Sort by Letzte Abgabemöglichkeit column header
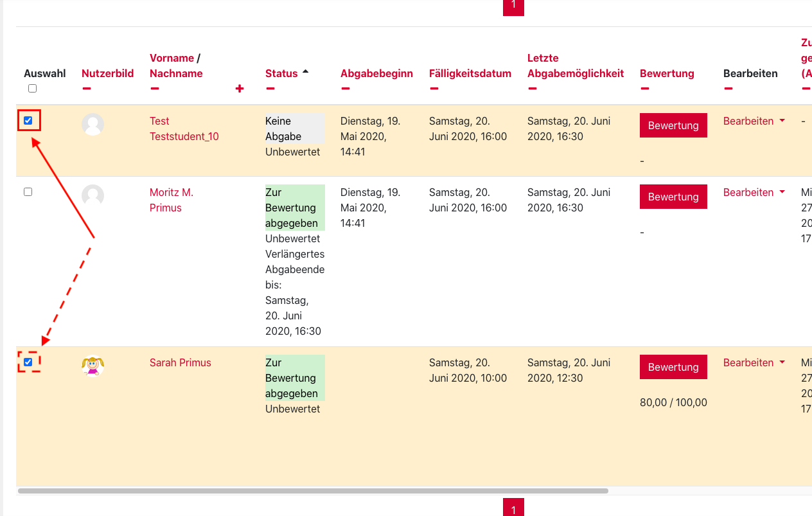 tap(575, 66)
